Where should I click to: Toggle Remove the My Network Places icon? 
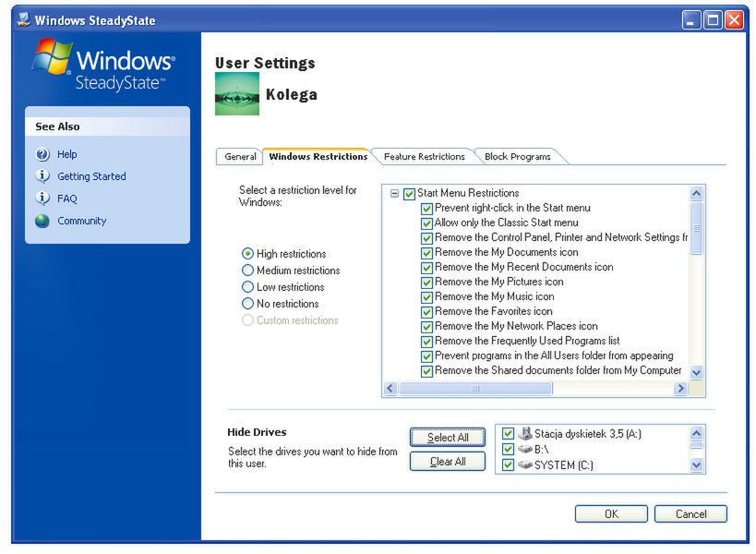click(426, 327)
